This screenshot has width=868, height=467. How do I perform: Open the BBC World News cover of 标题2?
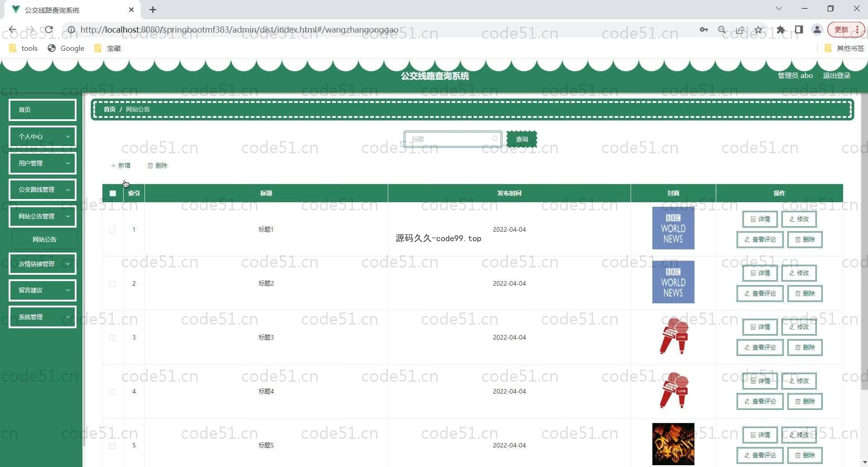coord(673,282)
